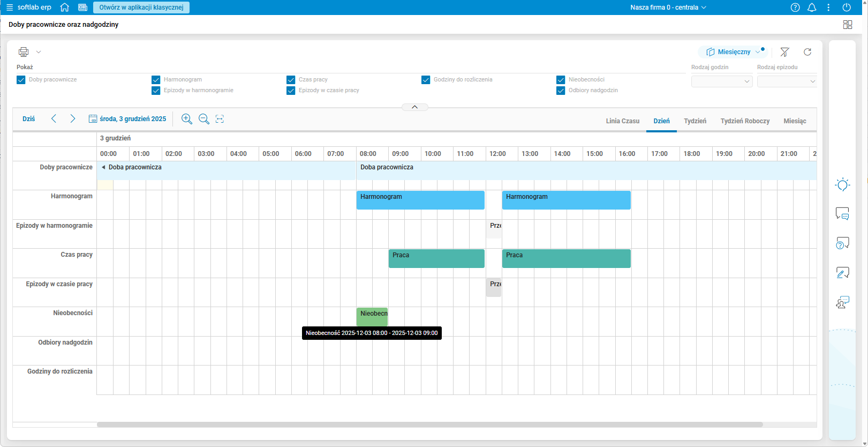Screen dimensions: 868x447
Task: Open the feedback pencil icon in sidebar
Action: 842,273
